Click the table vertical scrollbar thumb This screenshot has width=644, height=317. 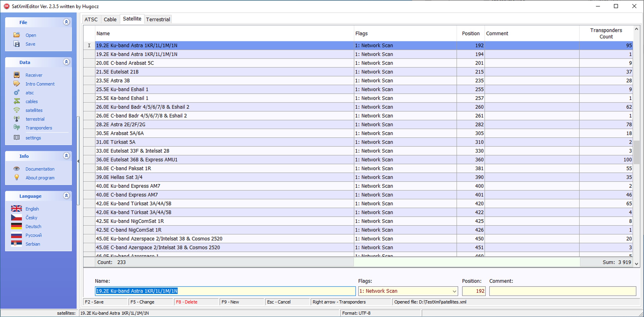636,152
